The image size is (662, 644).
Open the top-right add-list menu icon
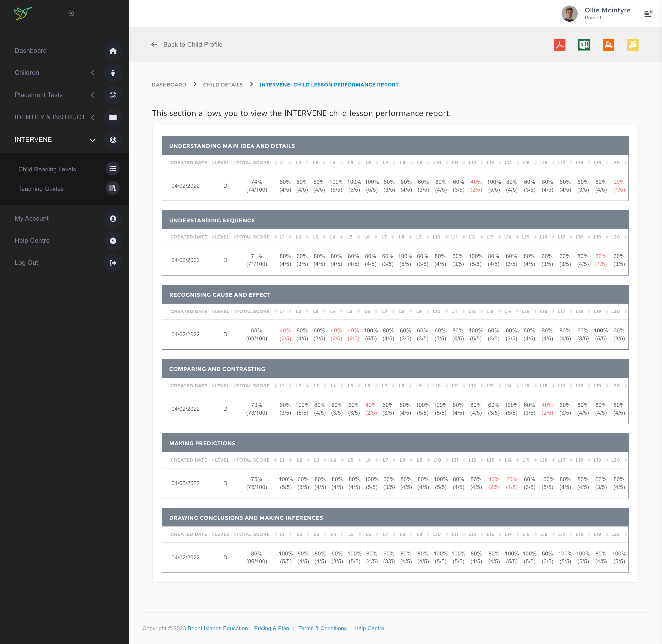click(x=648, y=14)
